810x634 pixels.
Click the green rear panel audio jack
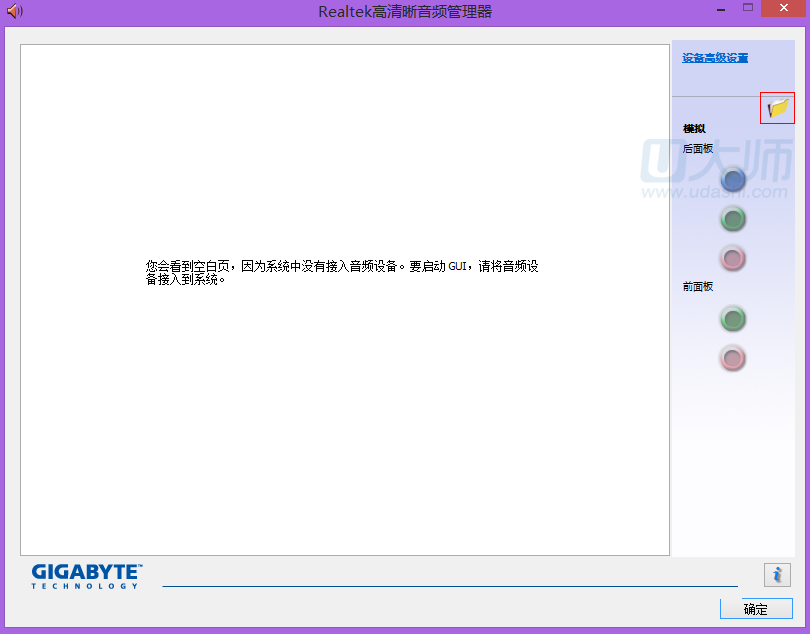pyautogui.click(x=733, y=219)
